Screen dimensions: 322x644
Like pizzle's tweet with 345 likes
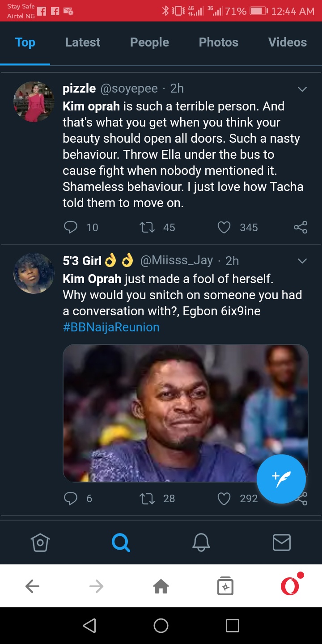pyautogui.click(x=224, y=227)
